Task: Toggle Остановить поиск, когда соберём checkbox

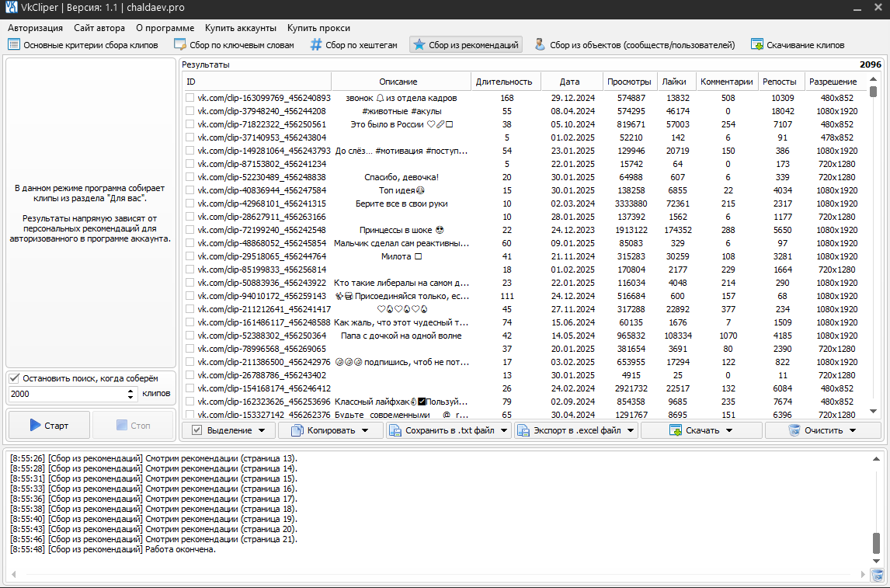Action: point(15,378)
